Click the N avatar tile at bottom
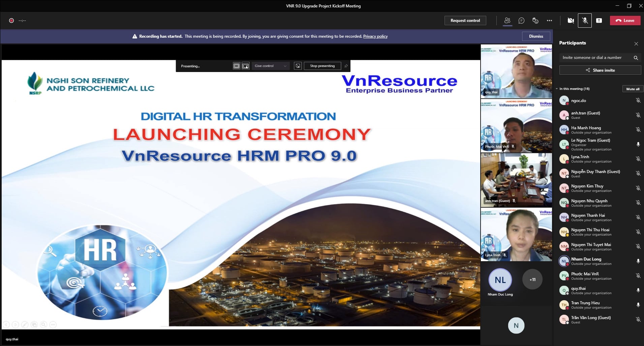This screenshot has height=346, width=644. coord(516,325)
